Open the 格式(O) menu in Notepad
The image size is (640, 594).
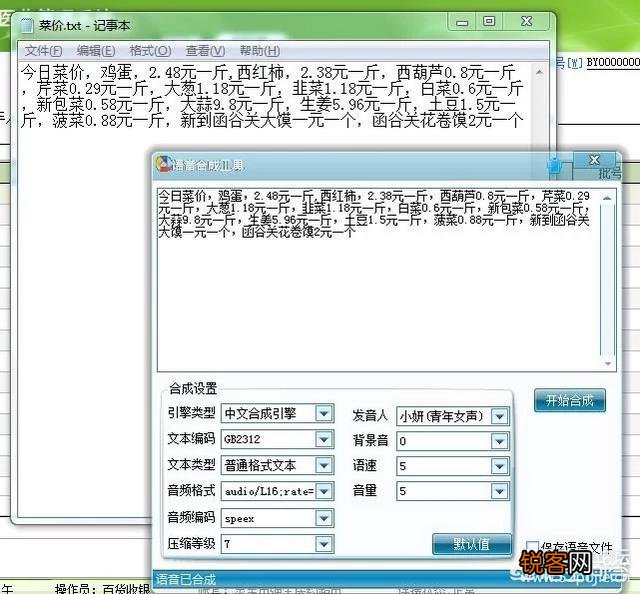click(x=150, y=51)
